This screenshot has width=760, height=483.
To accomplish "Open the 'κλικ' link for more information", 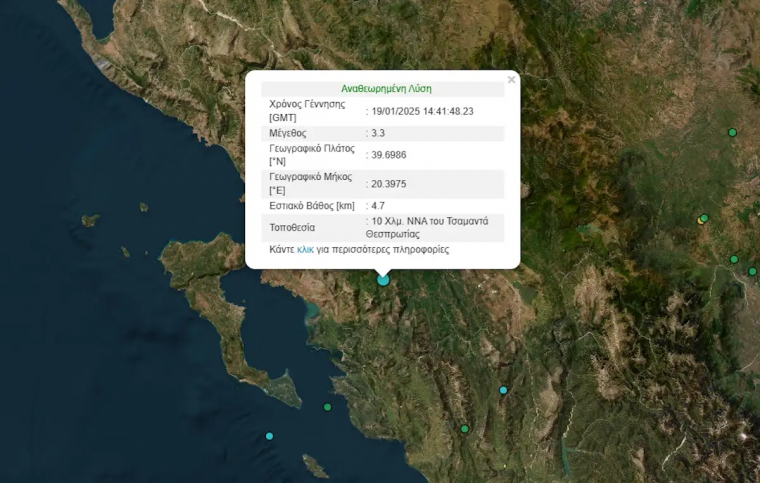I will coord(305,249).
